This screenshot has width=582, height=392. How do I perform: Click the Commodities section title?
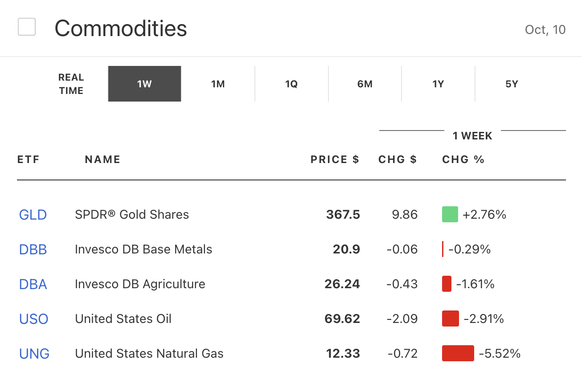point(121,29)
